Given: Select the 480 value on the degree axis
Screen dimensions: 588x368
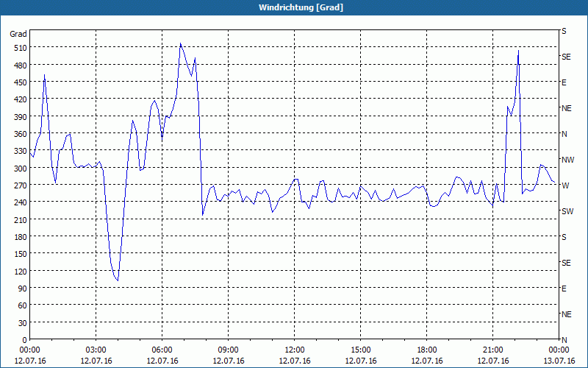Looking at the screenshot, I should 21,66.
